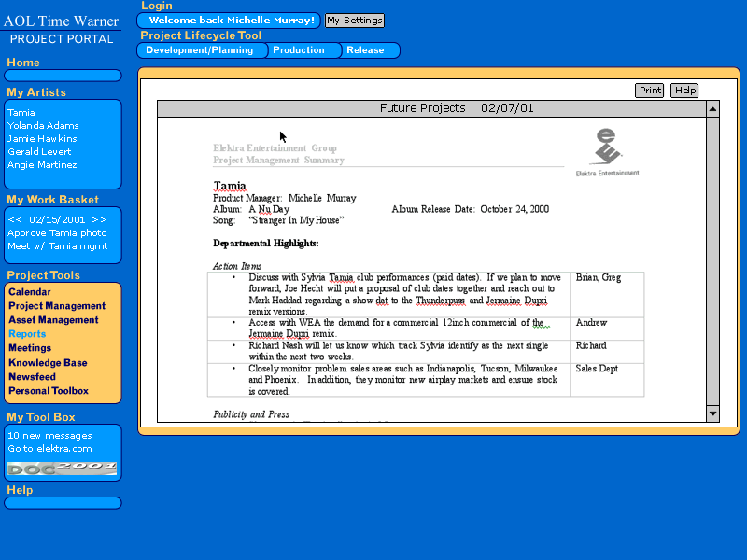747x560 pixels.
Task: Go to next date in Work Basket
Action: click(99, 220)
